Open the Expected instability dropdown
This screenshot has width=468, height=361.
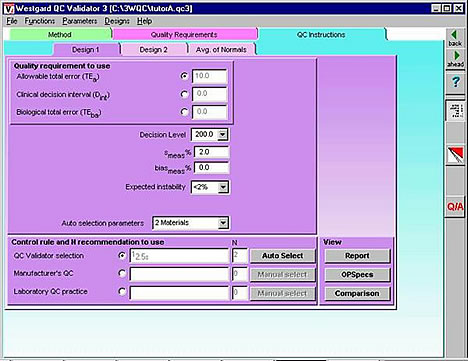click(x=223, y=187)
